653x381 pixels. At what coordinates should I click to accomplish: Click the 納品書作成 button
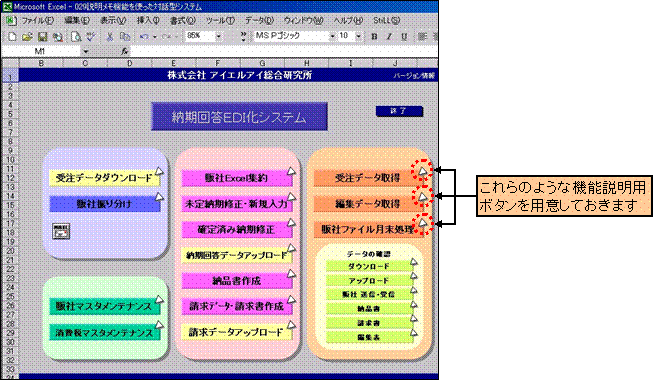236,281
